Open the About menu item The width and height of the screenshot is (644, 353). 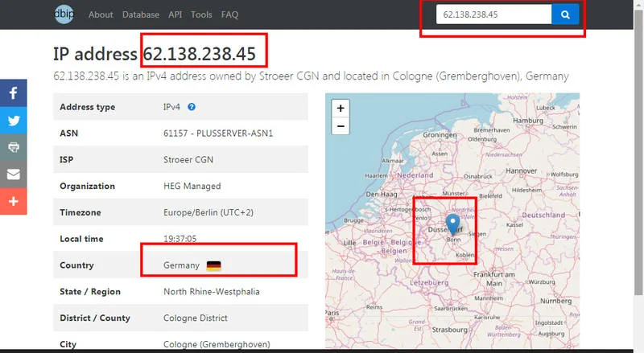101,14
